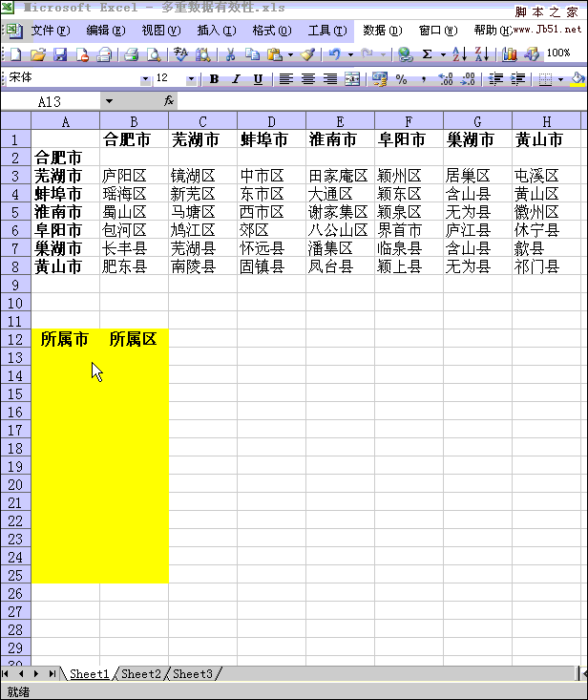Select cell 庐阳区
The height and width of the screenshot is (700, 588).
pyautogui.click(x=134, y=176)
